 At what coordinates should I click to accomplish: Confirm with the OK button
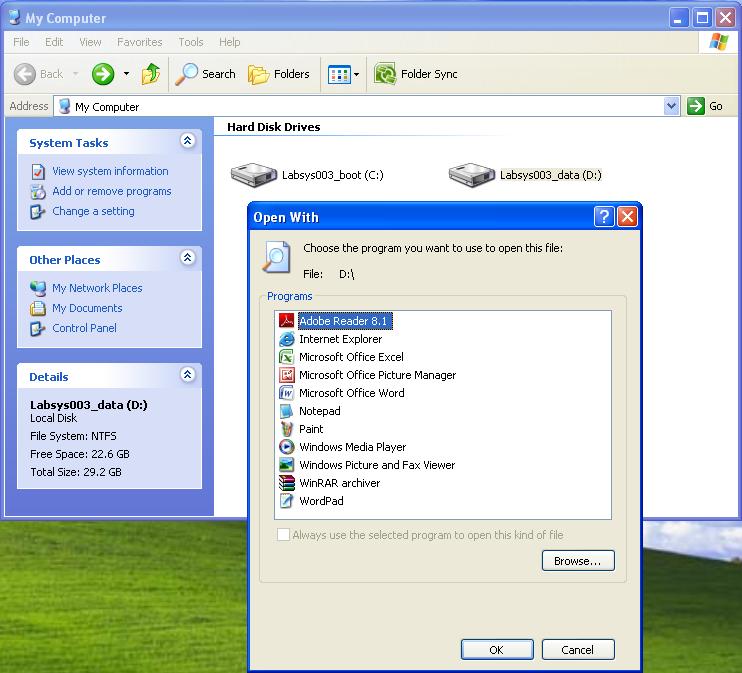click(497, 650)
